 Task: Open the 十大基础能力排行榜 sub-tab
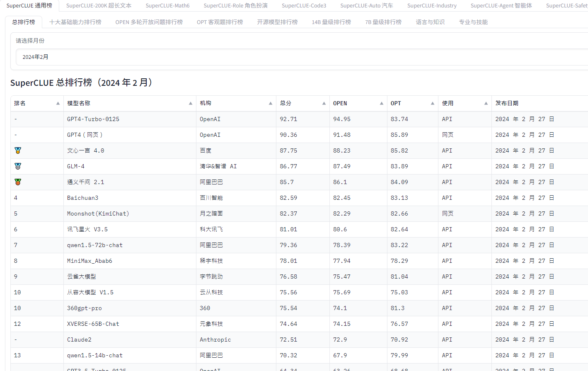pyautogui.click(x=75, y=22)
